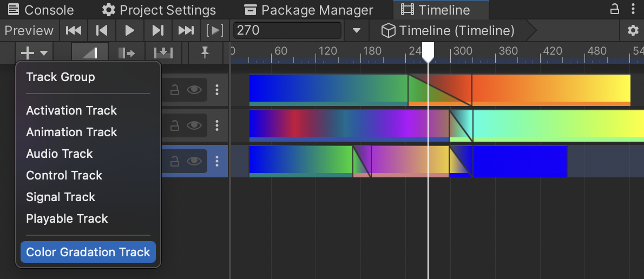The width and height of the screenshot is (644, 279).
Task: Open the timeline selector dropdown arrow
Action: 357,30
